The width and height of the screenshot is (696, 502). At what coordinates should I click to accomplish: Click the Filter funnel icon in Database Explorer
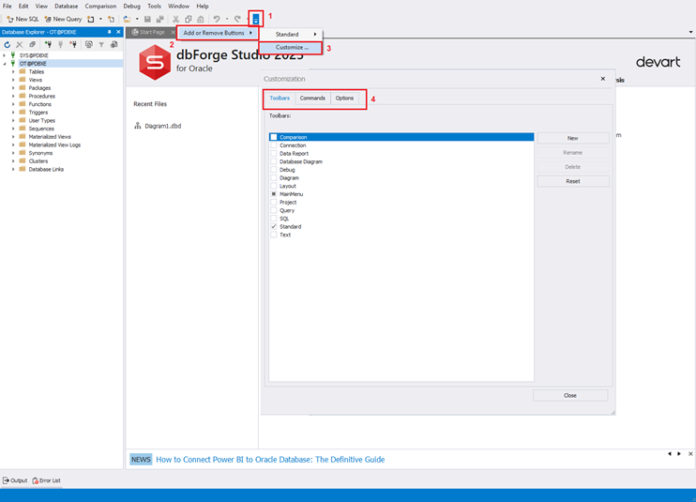coord(102,44)
